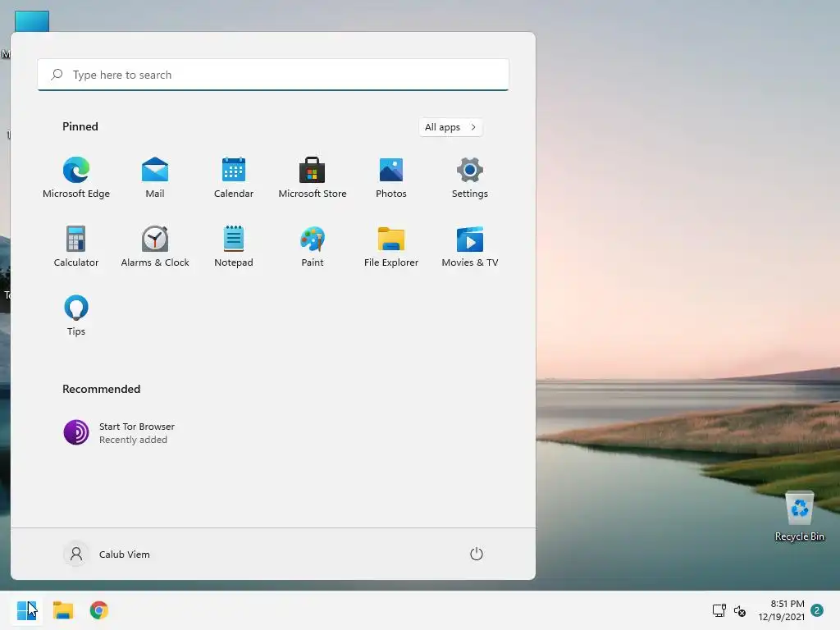Open Notepad
Image resolution: width=840 pixels, height=630 pixels.
(234, 246)
